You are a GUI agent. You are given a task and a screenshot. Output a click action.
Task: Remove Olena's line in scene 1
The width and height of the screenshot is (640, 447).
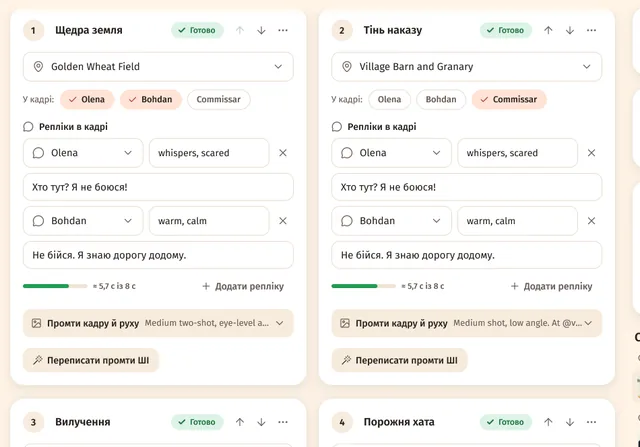282,153
